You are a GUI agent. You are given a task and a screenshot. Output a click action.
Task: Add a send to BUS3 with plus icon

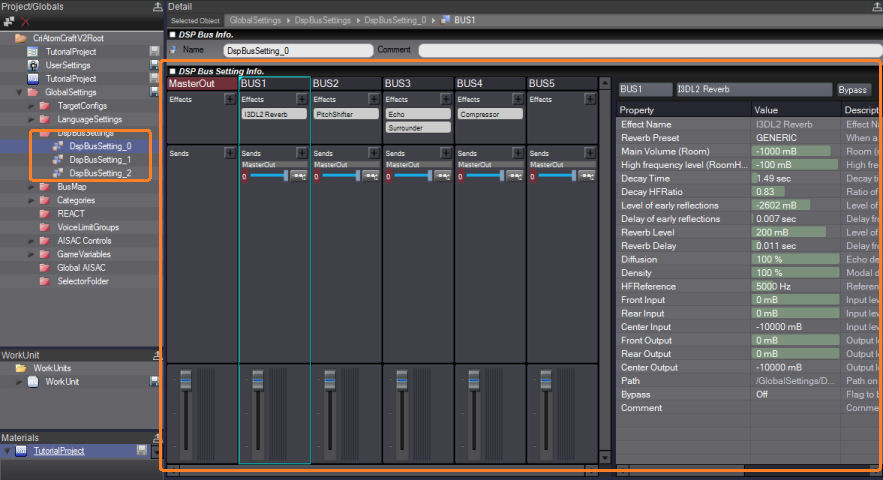(x=446, y=153)
